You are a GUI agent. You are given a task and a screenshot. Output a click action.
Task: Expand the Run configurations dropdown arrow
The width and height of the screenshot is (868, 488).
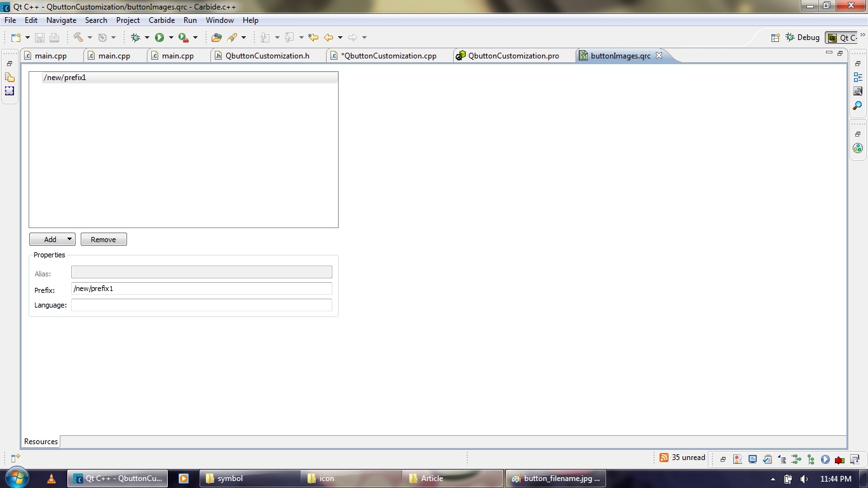pyautogui.click(x=171, y=37)
